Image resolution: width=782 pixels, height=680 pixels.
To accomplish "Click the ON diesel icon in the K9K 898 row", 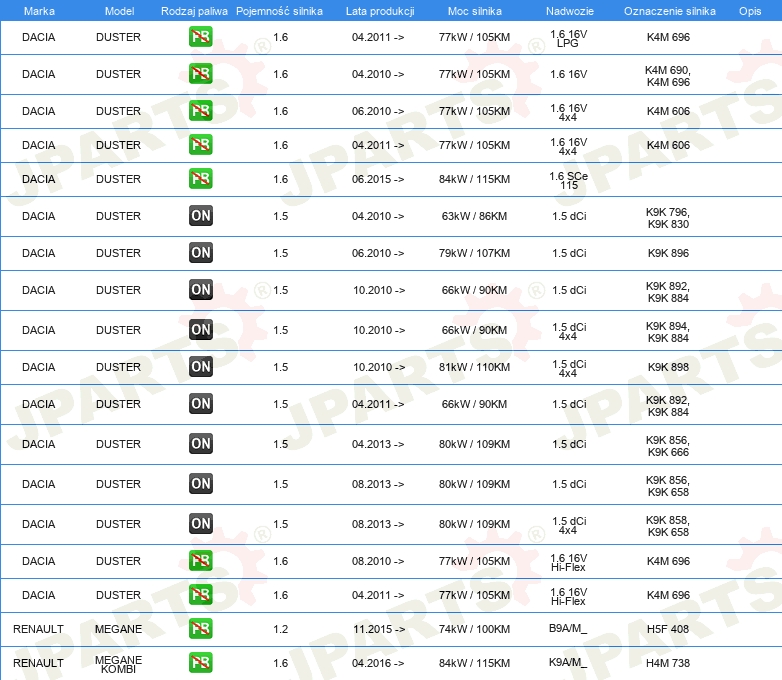I will (200, 367).
